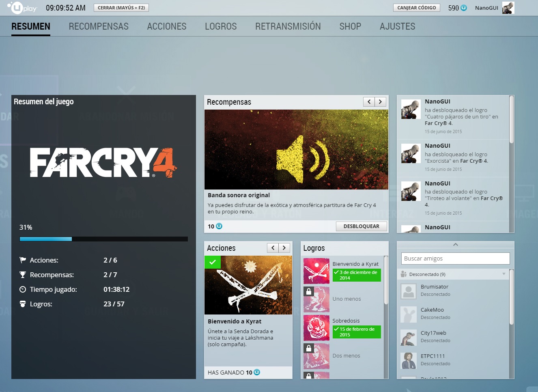Viewport: 538px width, 392px height.
Task: Open CakeMoo's avatar in friends list
Action: [x=409, y=314]
